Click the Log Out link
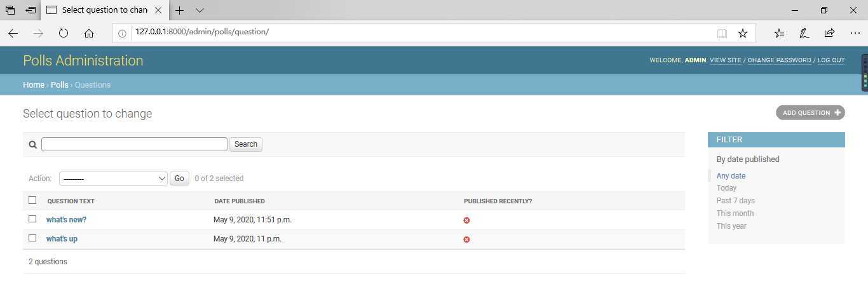 (831, 60)
